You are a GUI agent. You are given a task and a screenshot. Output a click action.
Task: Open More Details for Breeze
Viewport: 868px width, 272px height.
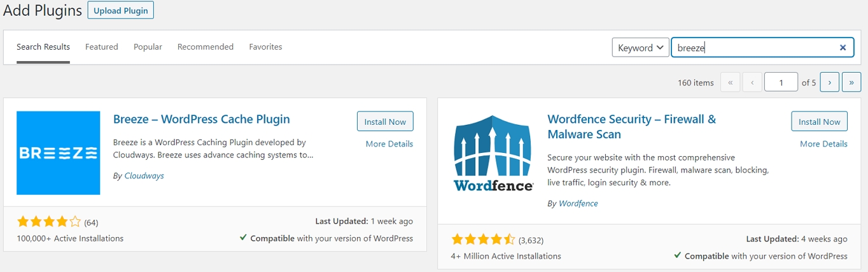(x=389, y=144)
